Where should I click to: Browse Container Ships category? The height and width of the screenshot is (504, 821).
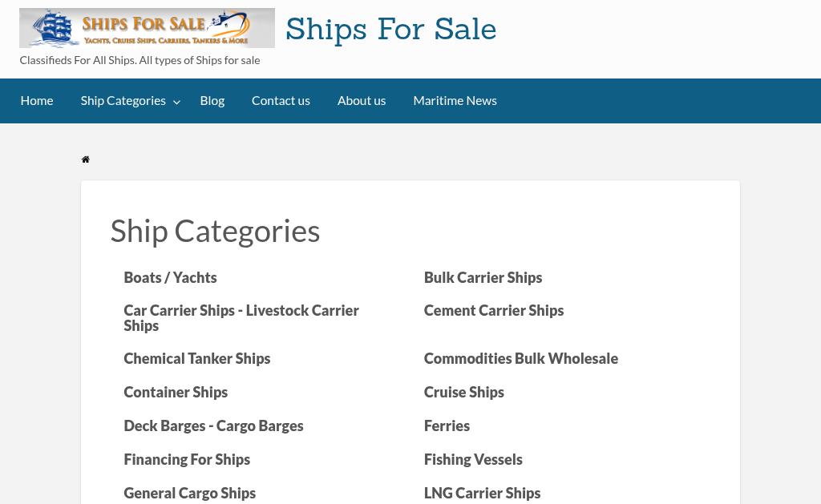176,392
